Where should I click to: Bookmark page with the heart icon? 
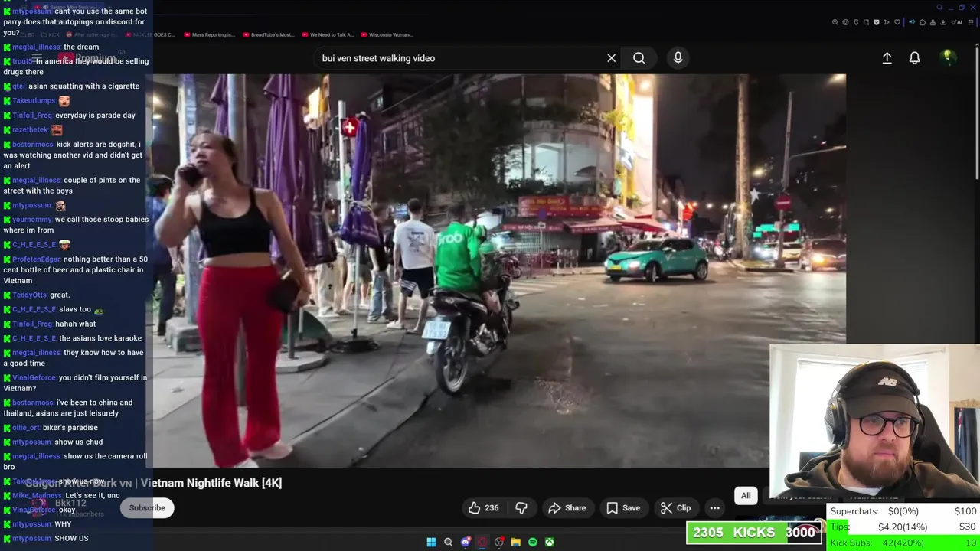(897, 22)
